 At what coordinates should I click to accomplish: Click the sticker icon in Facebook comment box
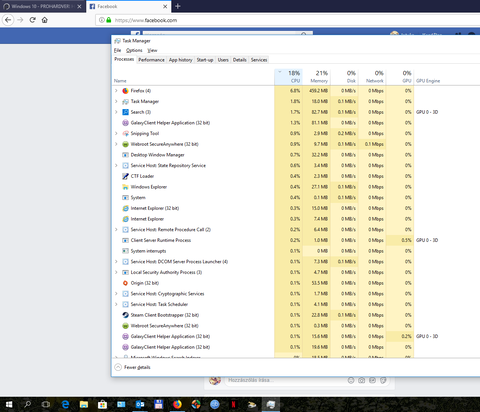tap(384, 380)
